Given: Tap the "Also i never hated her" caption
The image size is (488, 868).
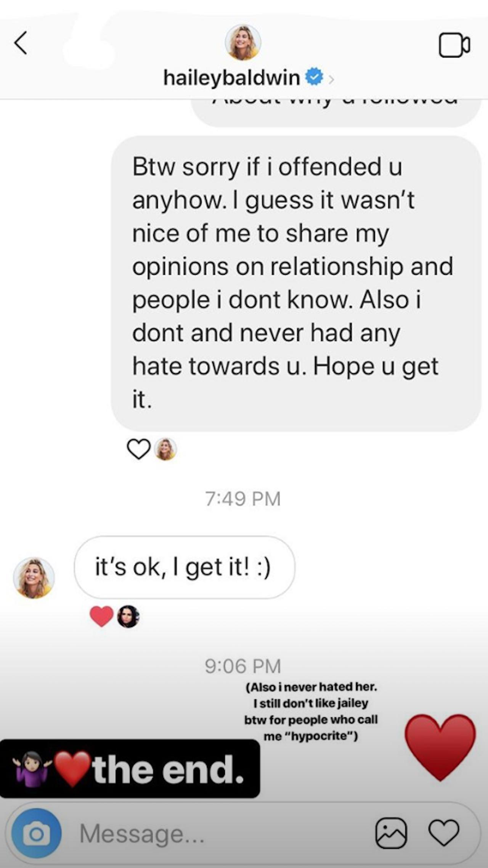Looking at the screenshot, I should pyautogui.click(x=311, y=712).
